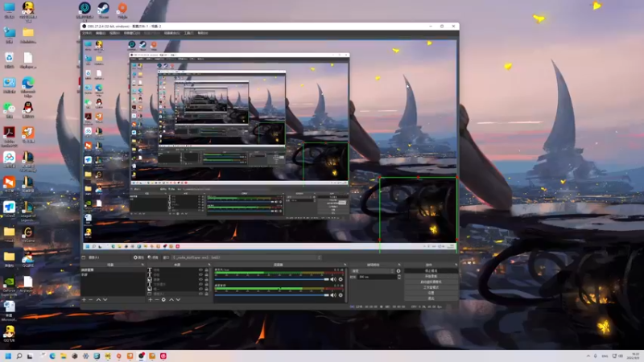Image resolution: width=644 pixels, height=362 pixels.
Task: Add a new scene with plus icon
Action: [x=84, y=299]
